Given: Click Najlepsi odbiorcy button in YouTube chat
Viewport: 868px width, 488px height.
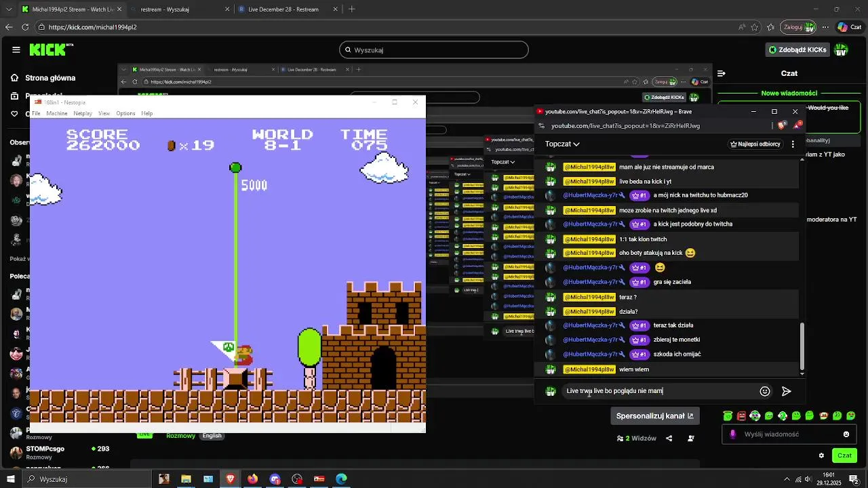Looking at the screenshot, I should [x=755, y=144].
